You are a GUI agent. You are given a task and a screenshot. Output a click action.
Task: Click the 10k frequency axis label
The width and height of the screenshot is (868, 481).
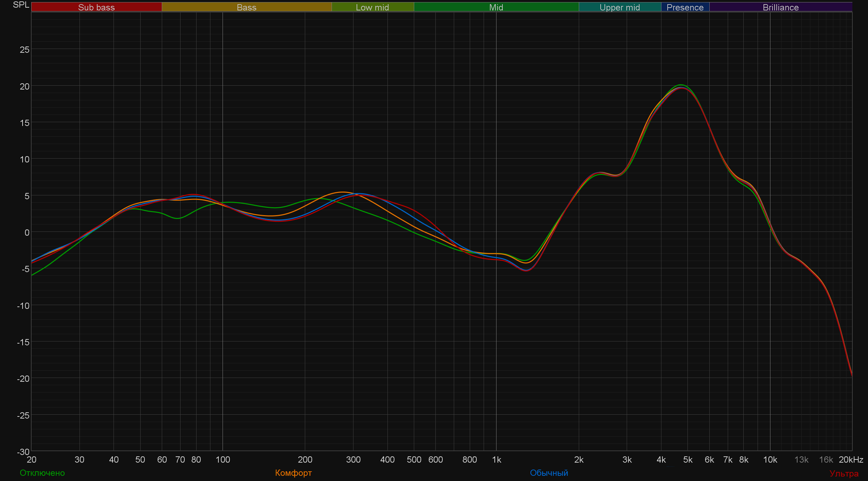coord(770,460)
